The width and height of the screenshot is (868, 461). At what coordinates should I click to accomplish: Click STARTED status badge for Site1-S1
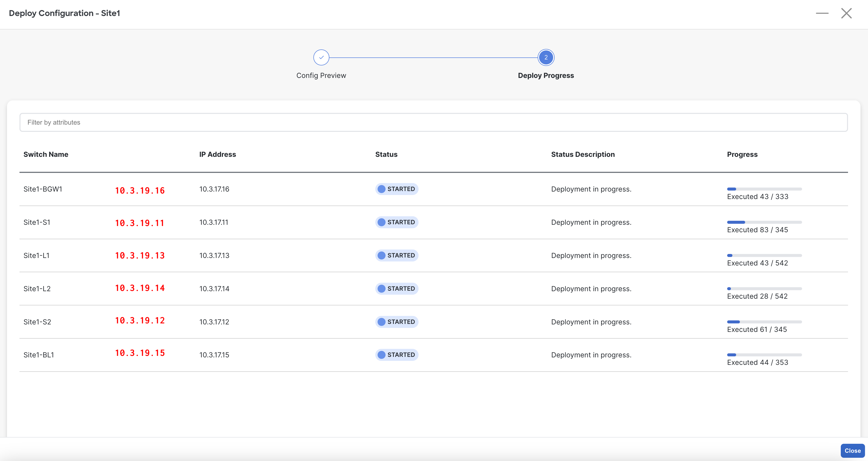[397, 222]
